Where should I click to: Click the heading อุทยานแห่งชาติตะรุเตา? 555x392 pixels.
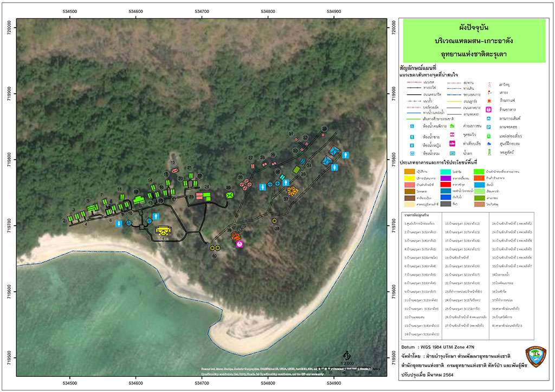coord(474,54)
